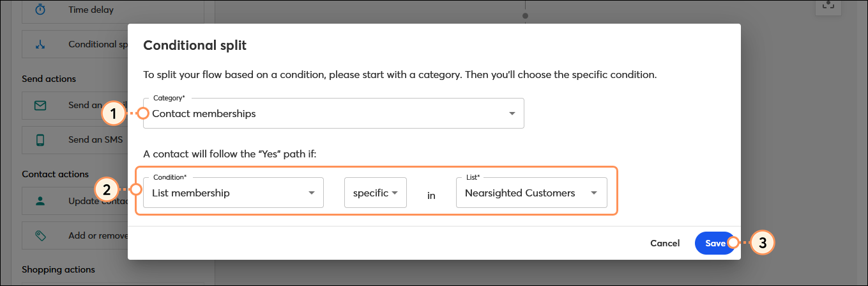Screen dimensions: 868x286
Task: Click the Contact actions section heading
Action: 55,174
